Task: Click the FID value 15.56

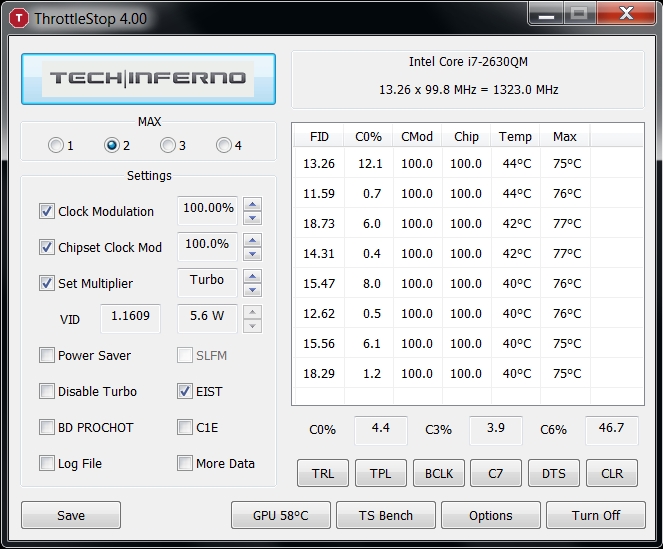Action: (319, 343)
